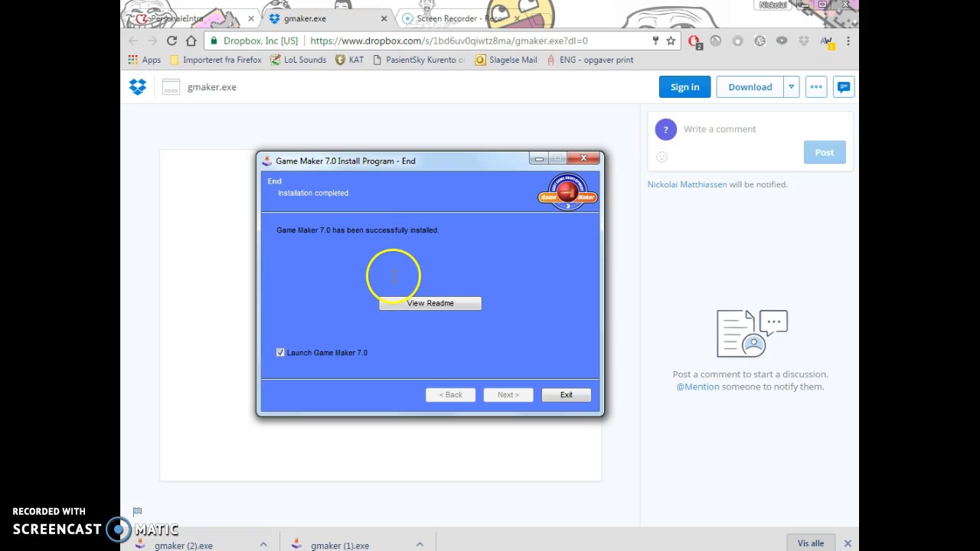Click the flag icon below the preview
Screen dimensions: 980x551
click(x=137, y=511)
